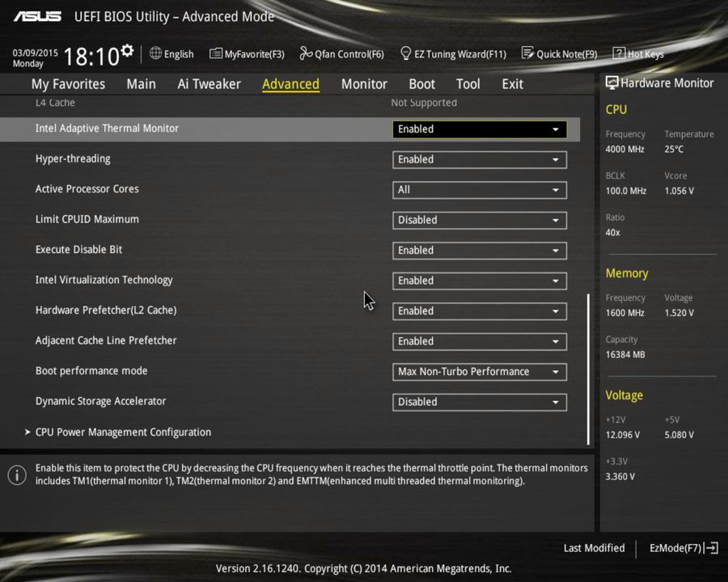Screen dimensions: 728x582
Task: Disable Hyper-threading
Action: [479, 159]
